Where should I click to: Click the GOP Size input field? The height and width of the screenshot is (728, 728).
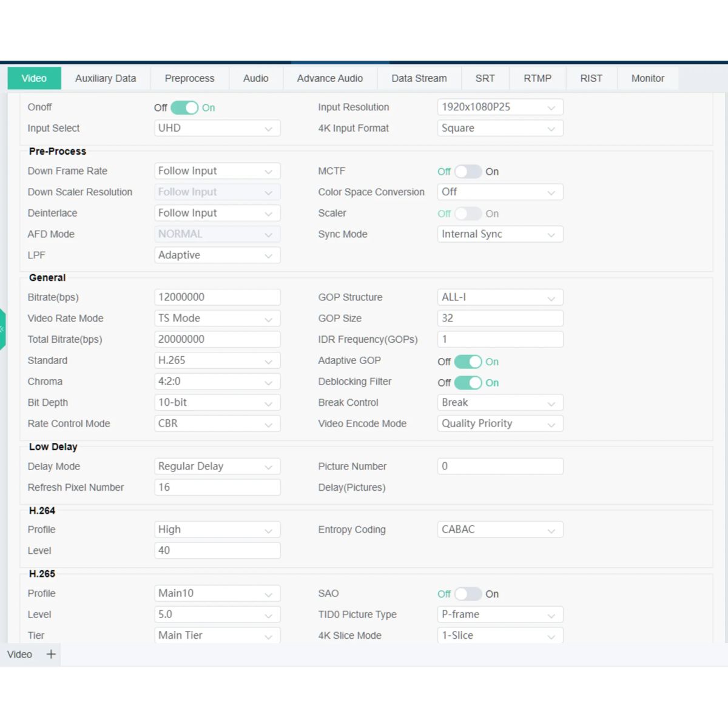click(x=500, y=318)
